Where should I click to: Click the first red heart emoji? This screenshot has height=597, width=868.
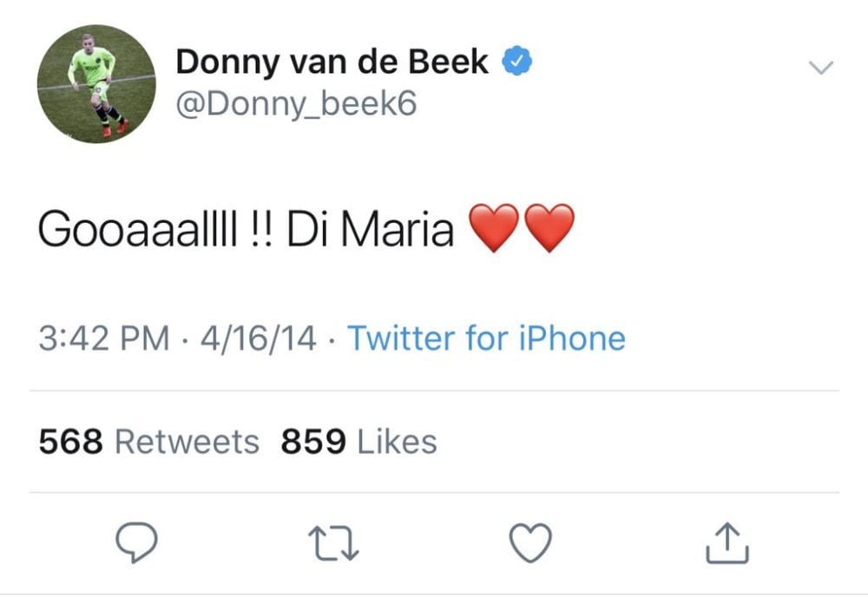[x=494, y=227]
